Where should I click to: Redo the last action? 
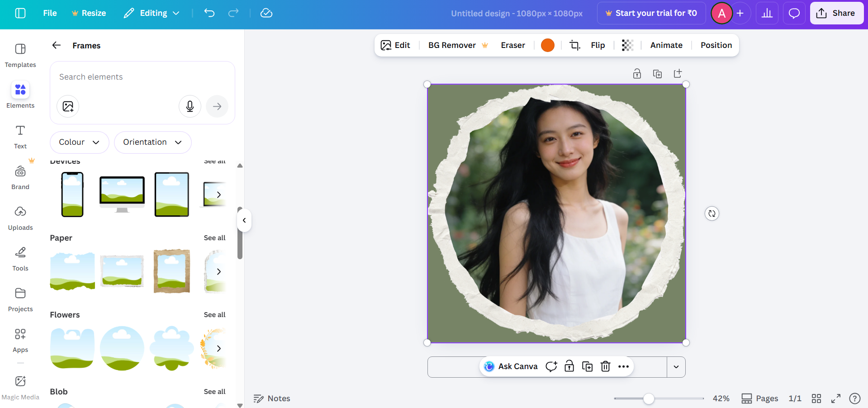click(233, 13)
